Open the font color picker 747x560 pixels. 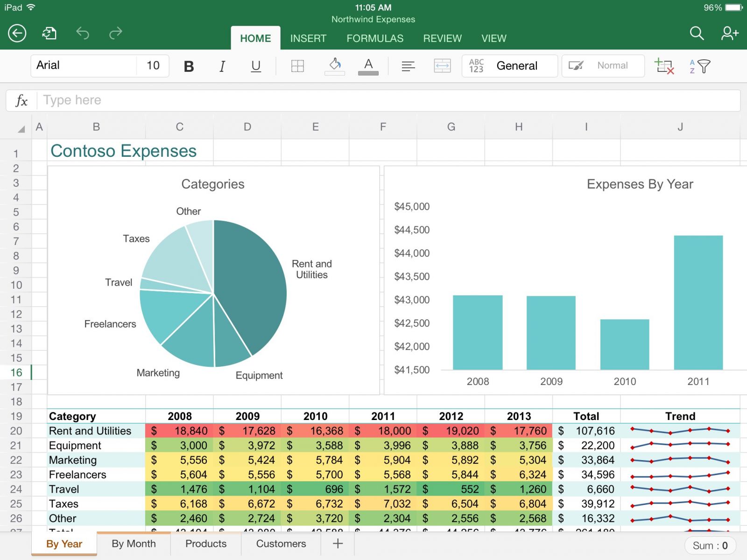coord(368,66)
